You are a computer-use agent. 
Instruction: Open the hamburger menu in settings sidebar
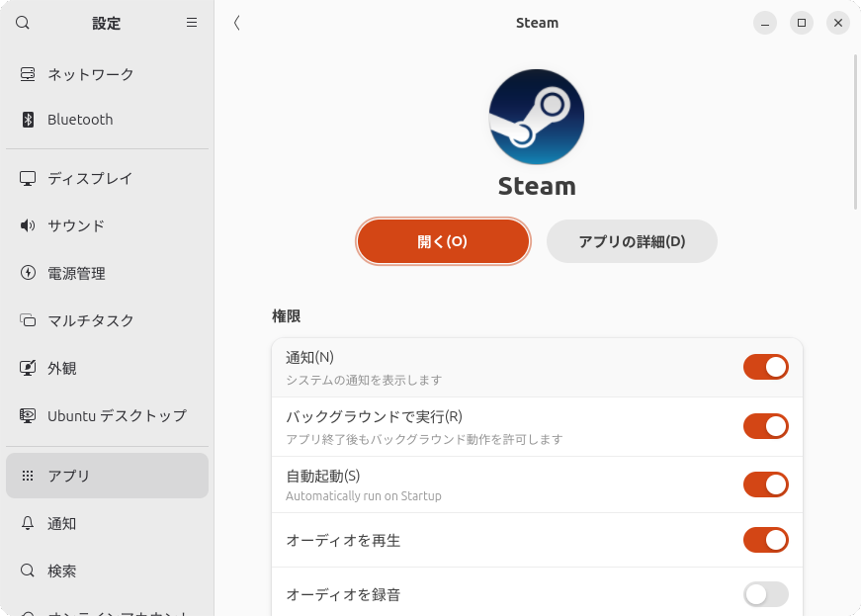click(x=192, y=23)
